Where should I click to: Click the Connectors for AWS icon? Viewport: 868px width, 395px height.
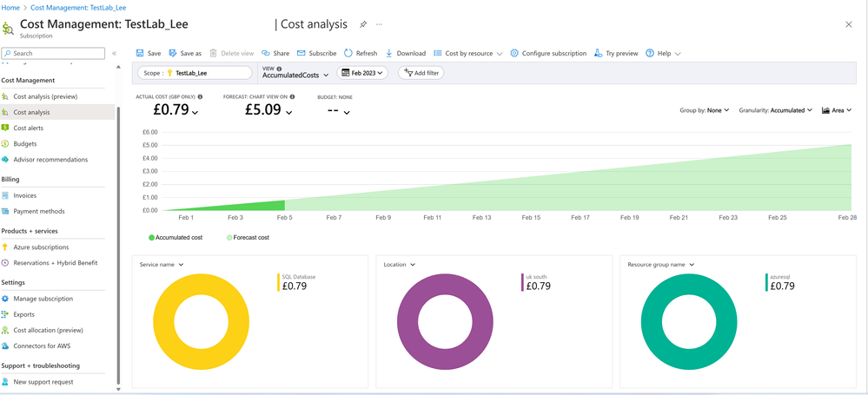coord(5,346)
